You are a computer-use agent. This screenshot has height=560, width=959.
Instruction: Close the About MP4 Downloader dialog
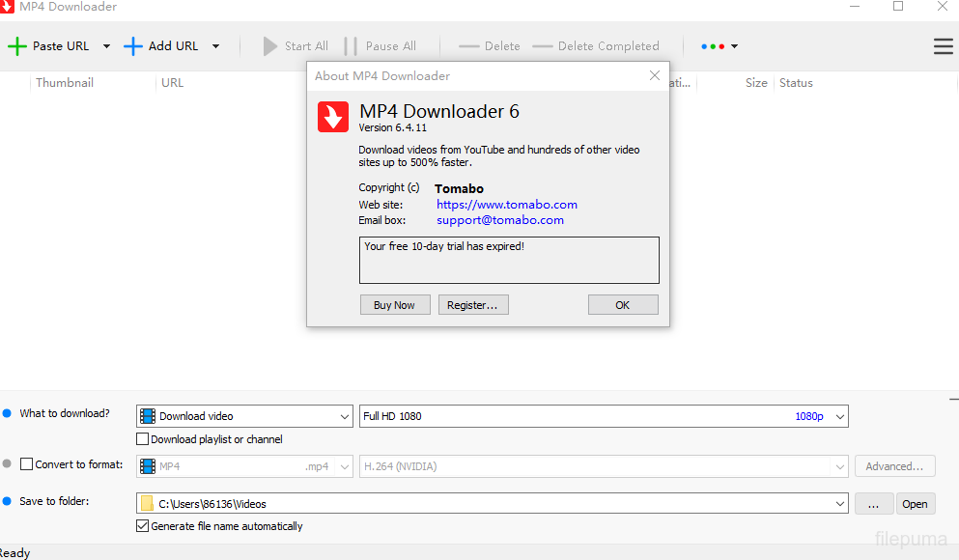coord(655,75)
